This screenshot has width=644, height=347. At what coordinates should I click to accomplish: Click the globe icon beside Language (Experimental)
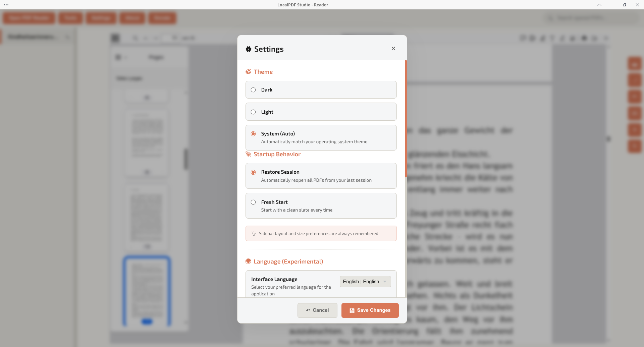click(249, 262)
